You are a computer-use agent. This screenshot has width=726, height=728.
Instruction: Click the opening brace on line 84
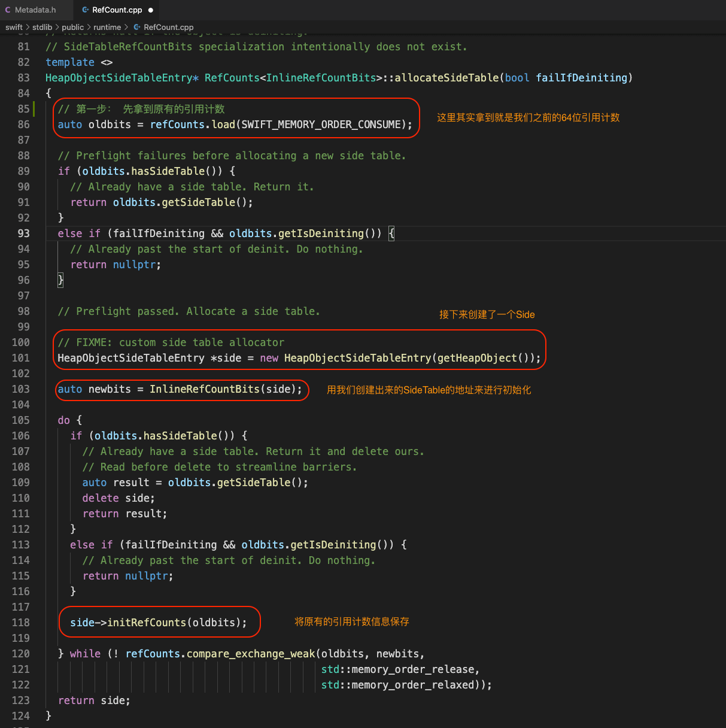pyautogui.click(x=48, y=93)
